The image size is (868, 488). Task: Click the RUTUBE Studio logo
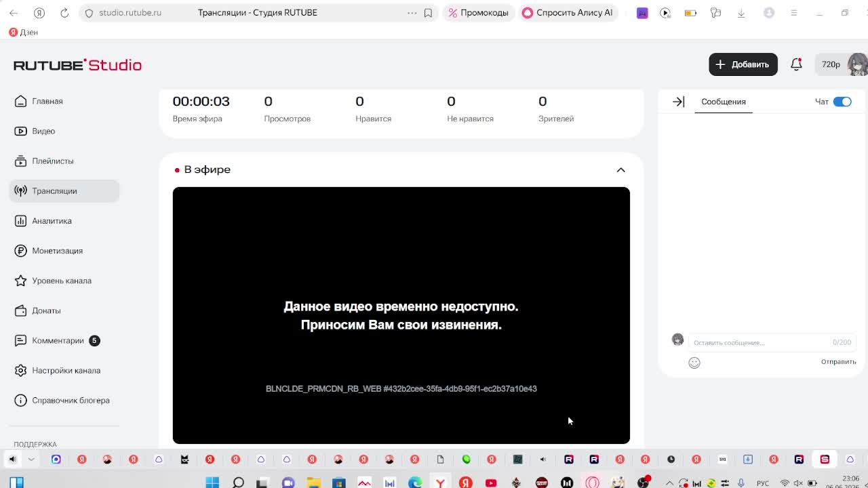click(77, 65)
